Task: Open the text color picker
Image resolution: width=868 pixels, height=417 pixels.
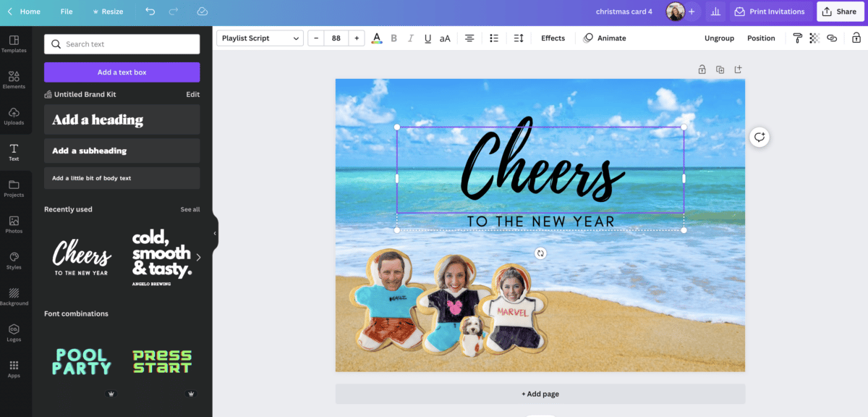Action: pyautogui.click(x=376, y=38)
